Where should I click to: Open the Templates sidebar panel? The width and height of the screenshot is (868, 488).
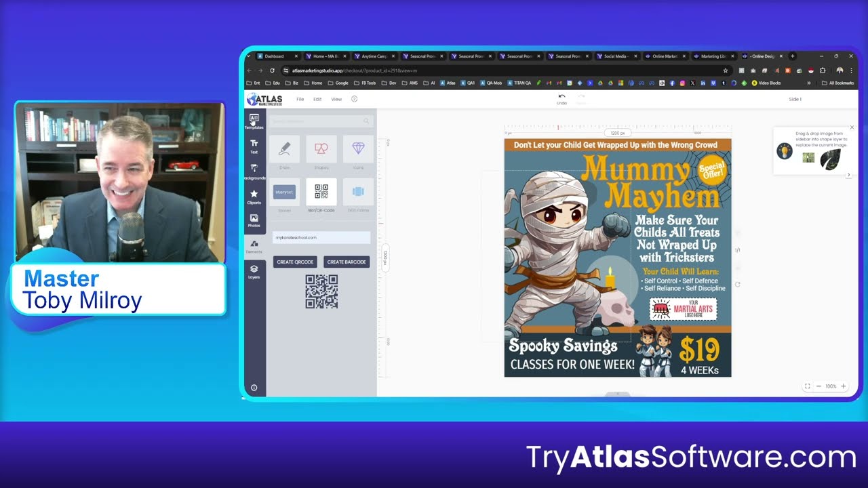[x=254, y=121]
